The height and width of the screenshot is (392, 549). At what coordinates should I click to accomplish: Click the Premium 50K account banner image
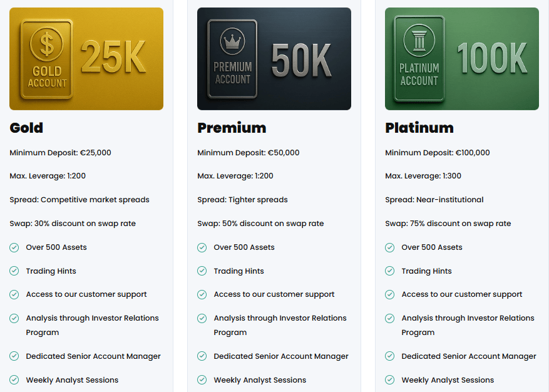(274, 59)
